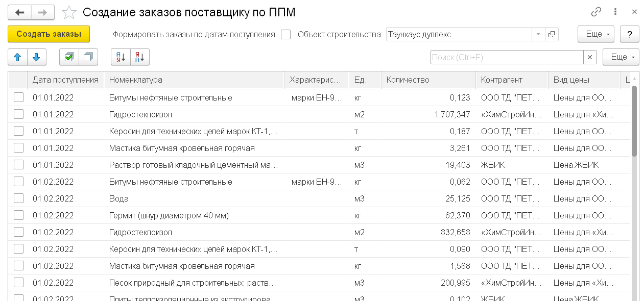Sort list descending Я-А
This screenshot has height=301, width=644.
click(x=140, y=57)
